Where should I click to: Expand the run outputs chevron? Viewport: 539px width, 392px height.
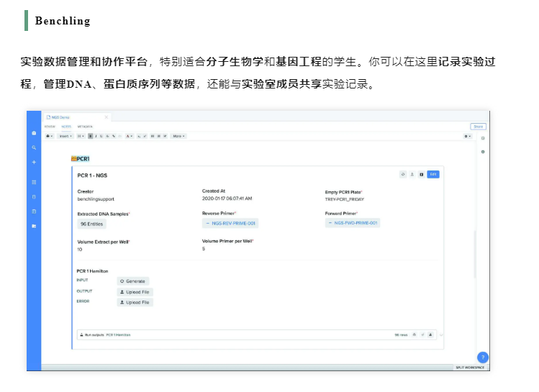point(441,334)
